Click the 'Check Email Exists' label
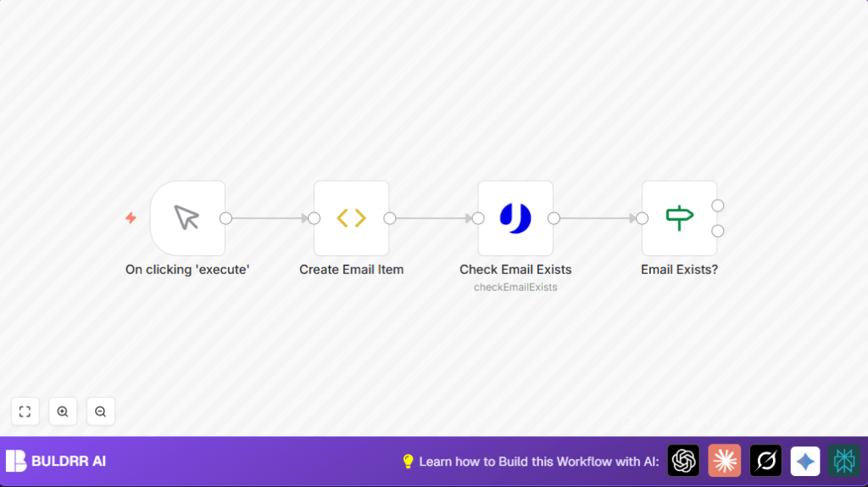This screenshot has height=487, width=868. 515,270
